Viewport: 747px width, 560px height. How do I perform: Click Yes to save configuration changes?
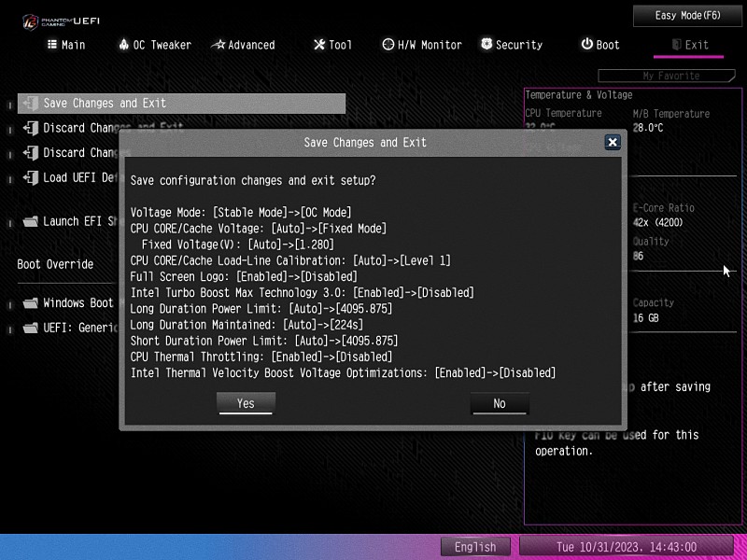(x=246, y=403)
